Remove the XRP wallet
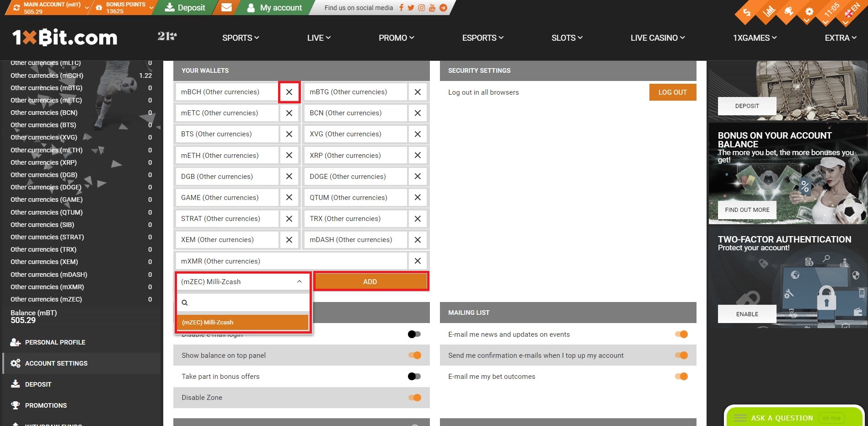The width and height of the screenshot is (868, 426). [418, 156]
